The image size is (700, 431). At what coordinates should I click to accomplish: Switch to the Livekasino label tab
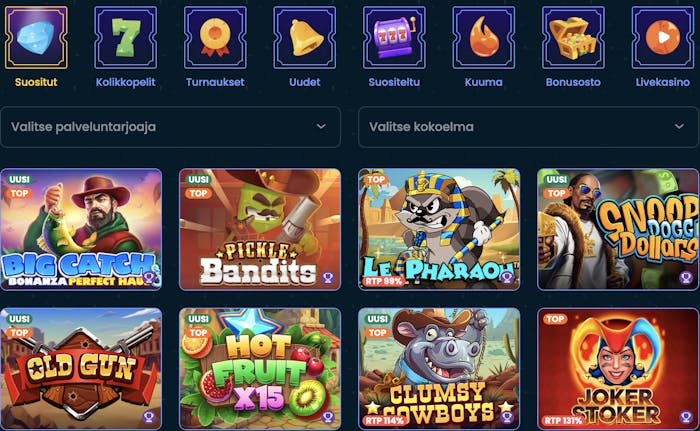(x=662, y=82)
